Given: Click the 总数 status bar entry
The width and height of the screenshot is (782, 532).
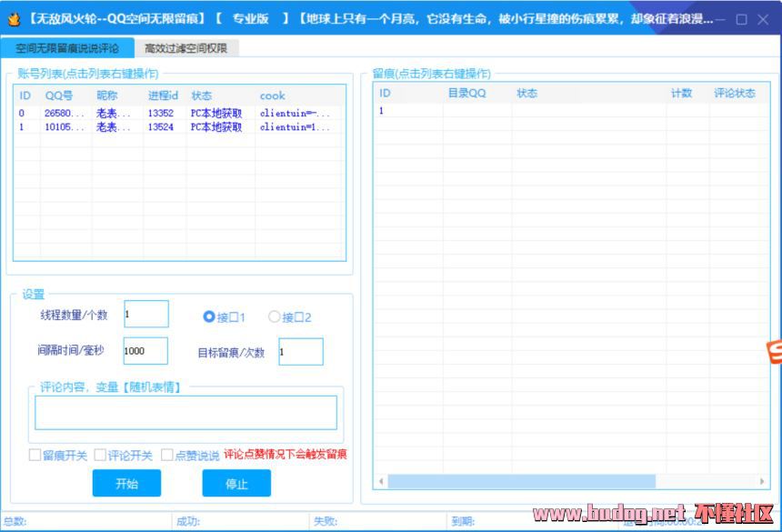Looking at the screenshot, I should tap(15, 521).
